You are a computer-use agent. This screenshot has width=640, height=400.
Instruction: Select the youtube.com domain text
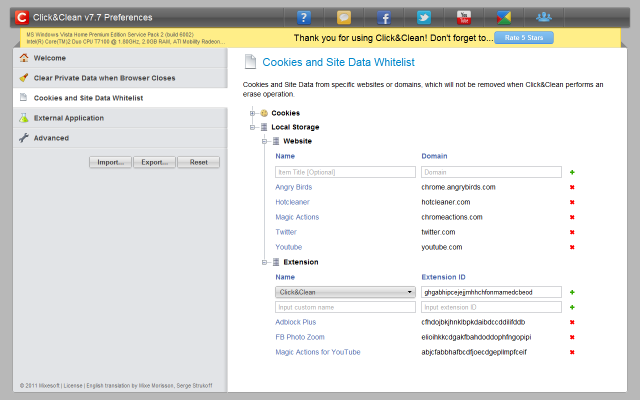coord(442,247)
